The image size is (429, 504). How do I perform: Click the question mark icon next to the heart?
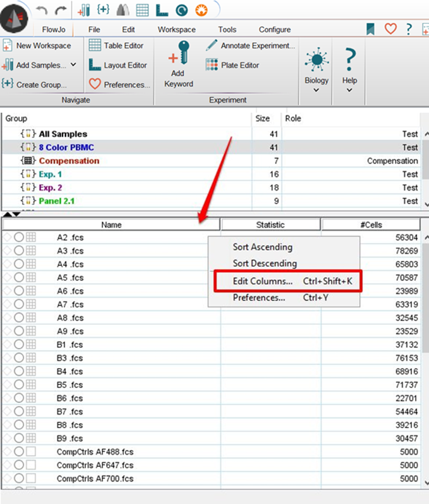409,29
